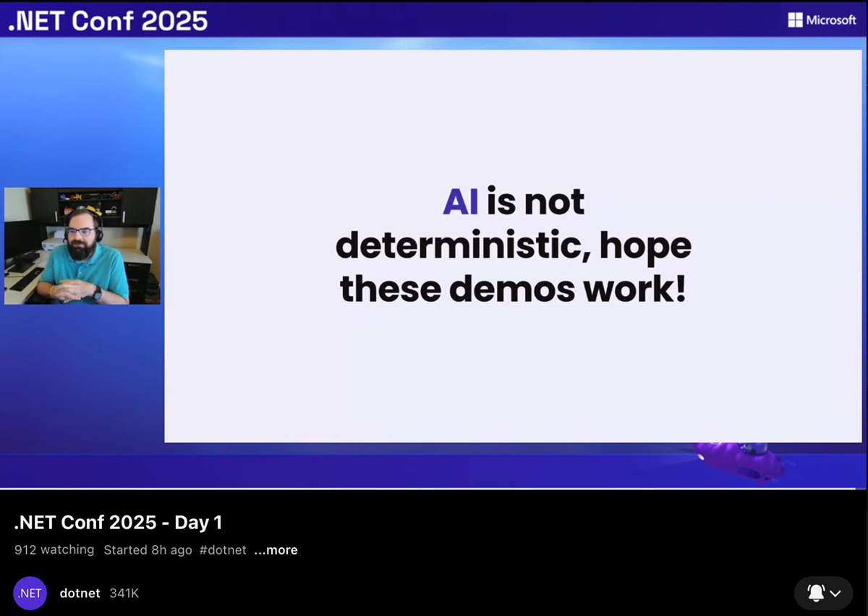The image size is (868, 616).
Task: Go to the dotnet channel name link
Action: coord(80,594)
